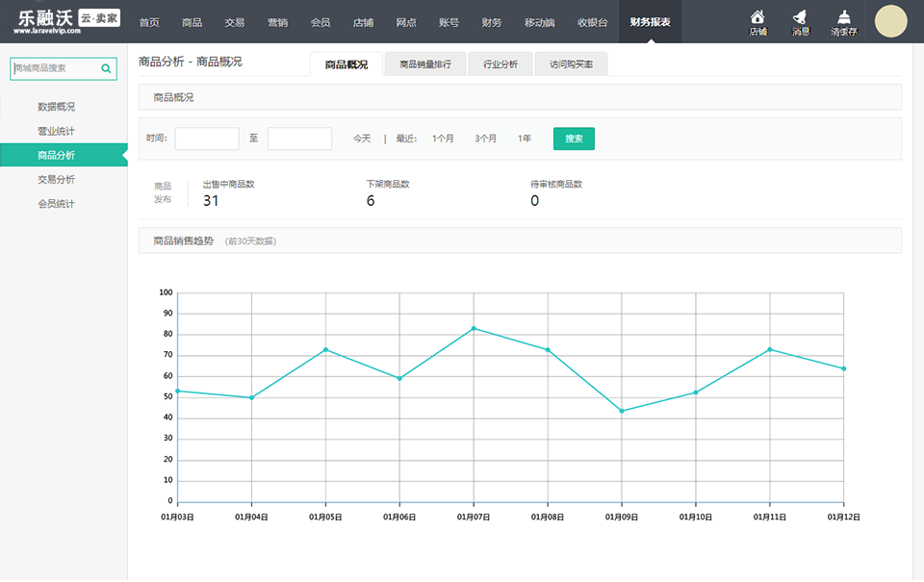
Task: Open the 店铺 home icon
Action: pos(757,22)
